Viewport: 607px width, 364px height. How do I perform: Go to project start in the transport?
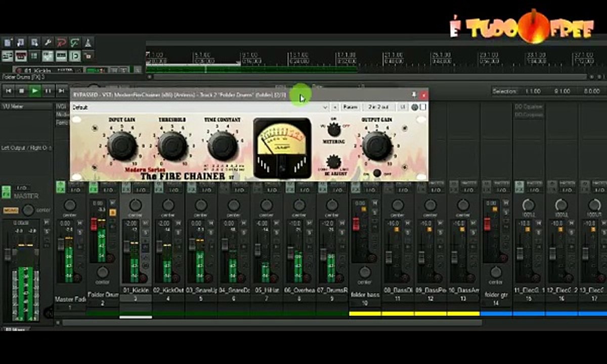(x=8, y=91)
